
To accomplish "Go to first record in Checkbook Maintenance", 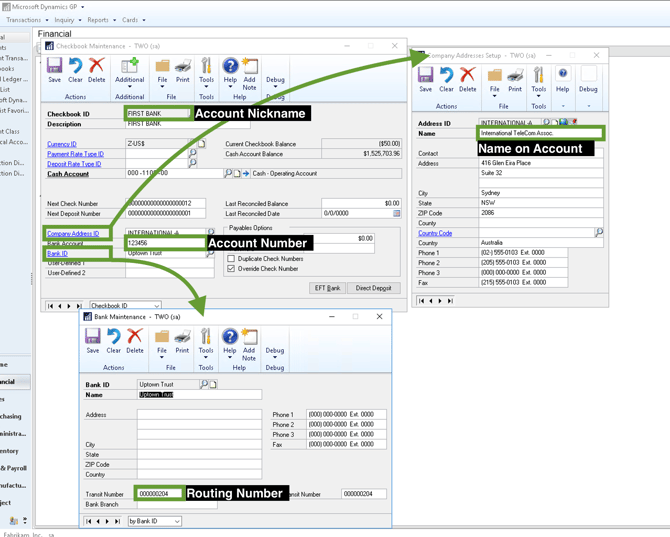I will coord(50,306).
